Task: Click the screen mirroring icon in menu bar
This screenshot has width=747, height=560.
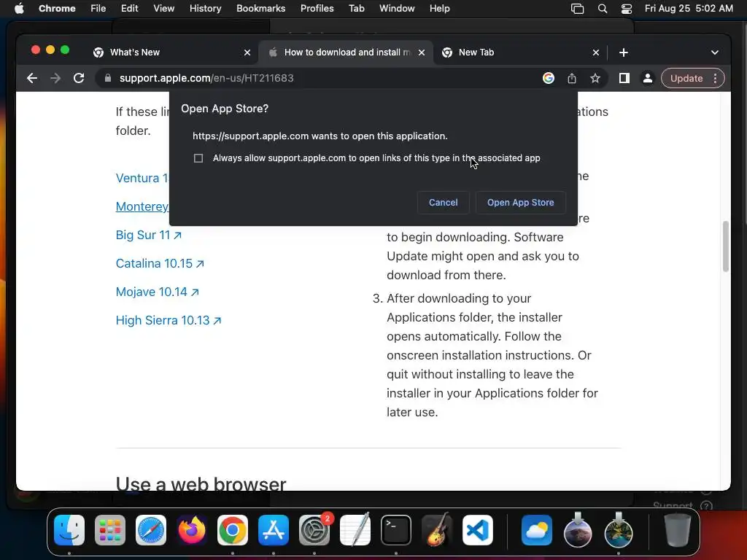Action: pos(577,8)
